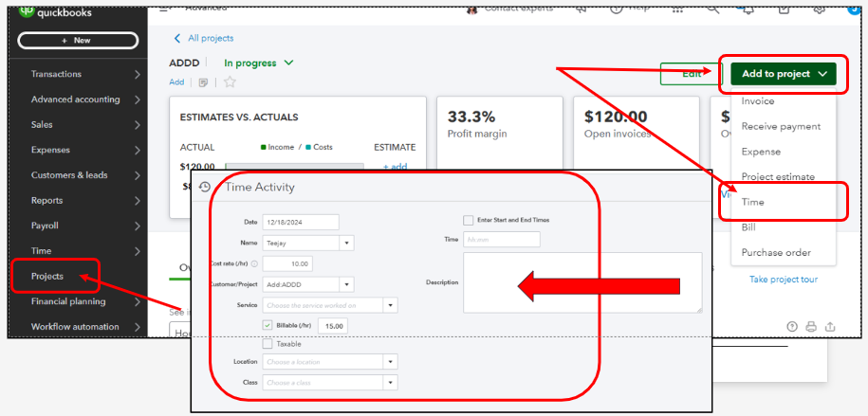Screen dimensions: 868x416
Task: Mark project ADDD as favorite star
Action: tap(230, 81)
